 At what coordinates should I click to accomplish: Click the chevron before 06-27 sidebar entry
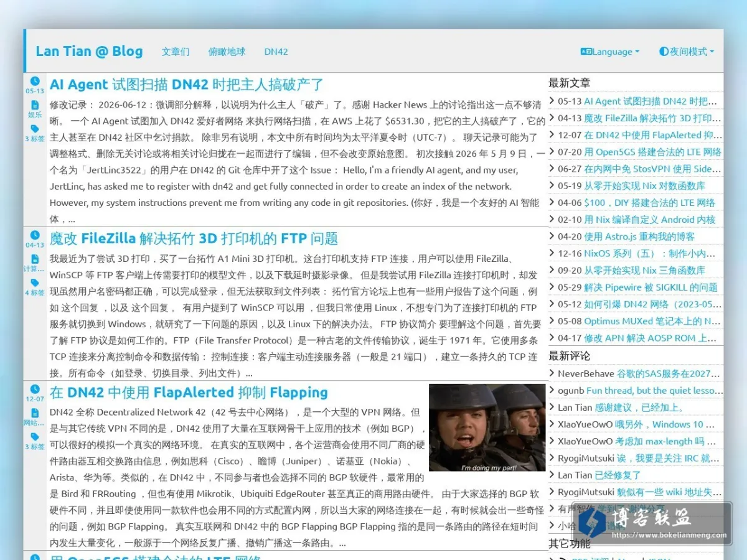coord(552,169)
